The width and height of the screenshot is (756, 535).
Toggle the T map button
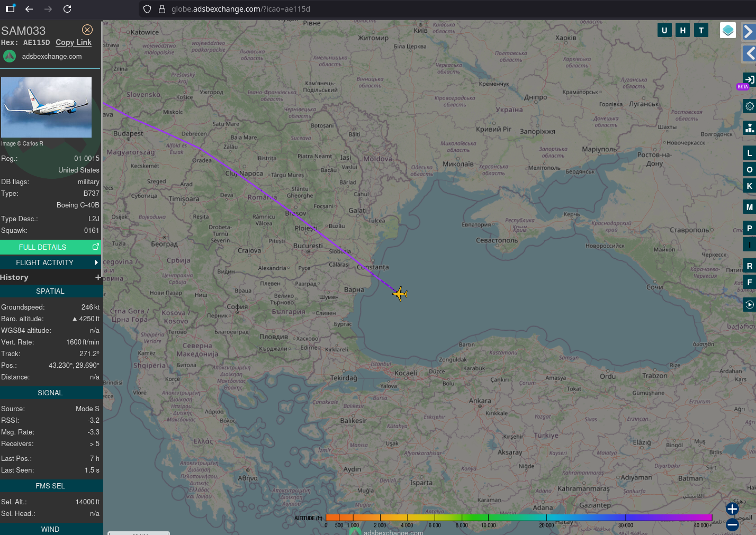pos(701,30)
